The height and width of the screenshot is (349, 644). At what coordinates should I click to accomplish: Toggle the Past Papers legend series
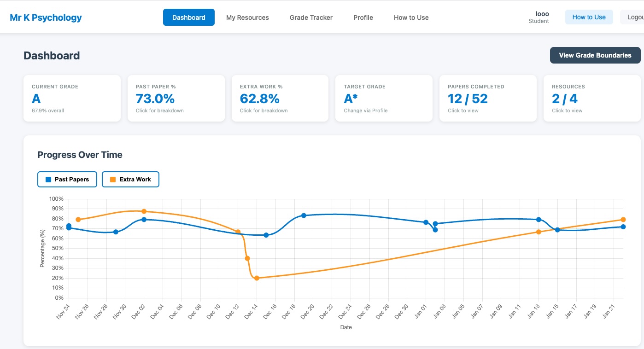point(67,180)
